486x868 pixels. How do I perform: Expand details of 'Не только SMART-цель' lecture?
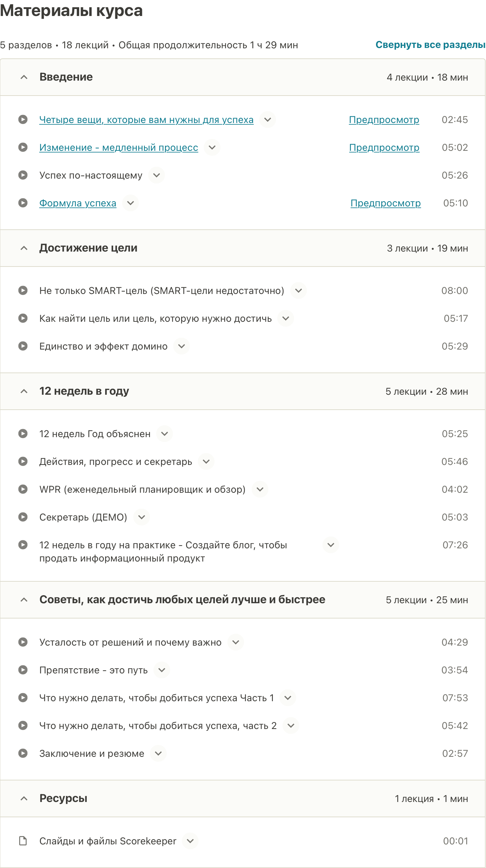point(299,290)
